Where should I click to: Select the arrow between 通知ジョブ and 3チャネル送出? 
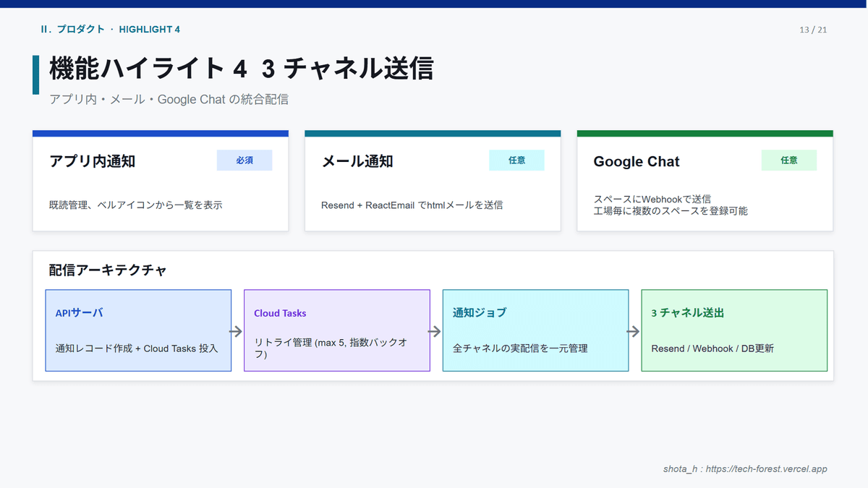click(x=634, y=330)
